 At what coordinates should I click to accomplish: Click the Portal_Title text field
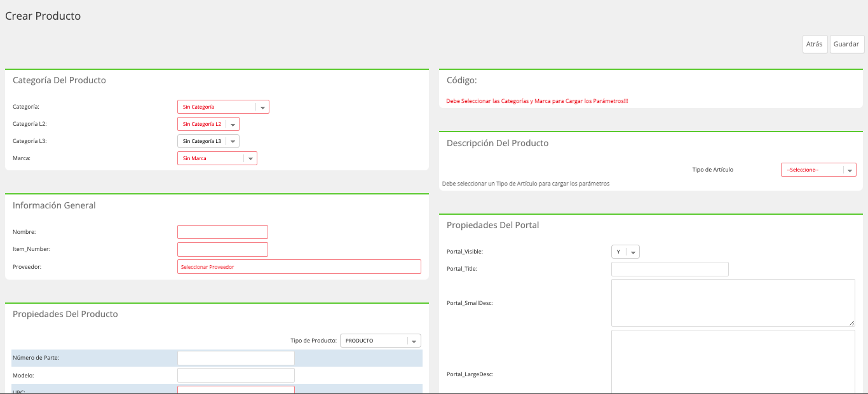pos(670,269)
